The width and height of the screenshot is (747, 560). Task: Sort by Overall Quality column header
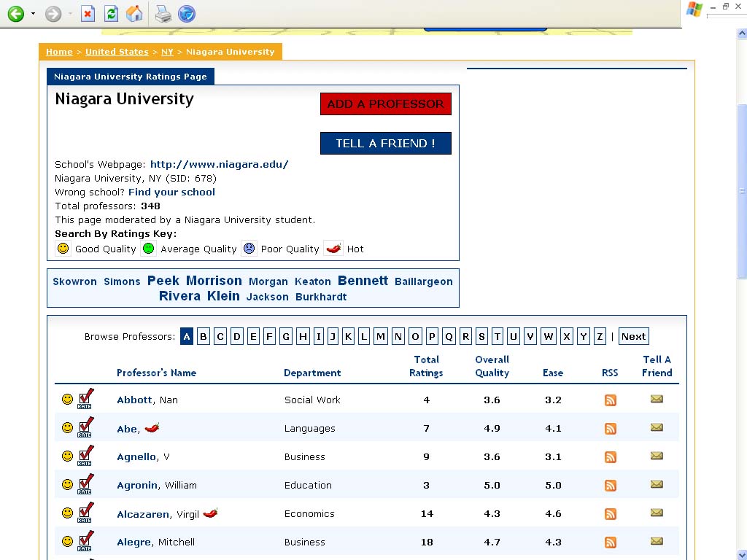492,366
